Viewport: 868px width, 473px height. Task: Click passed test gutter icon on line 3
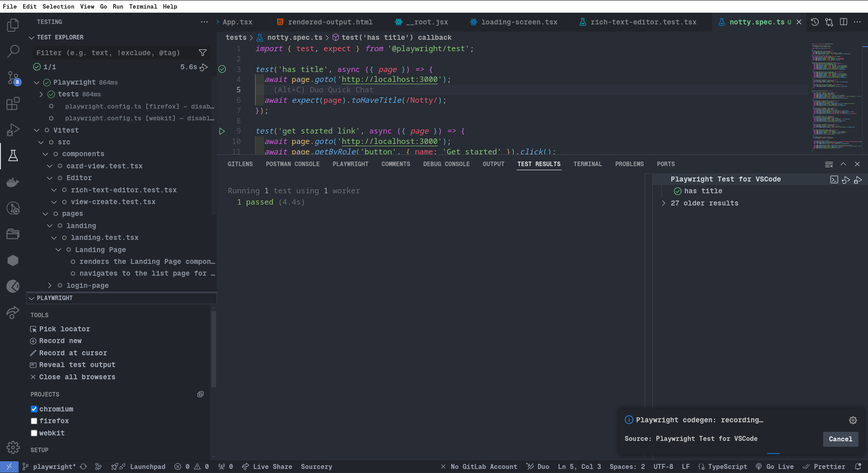point(222,69)
